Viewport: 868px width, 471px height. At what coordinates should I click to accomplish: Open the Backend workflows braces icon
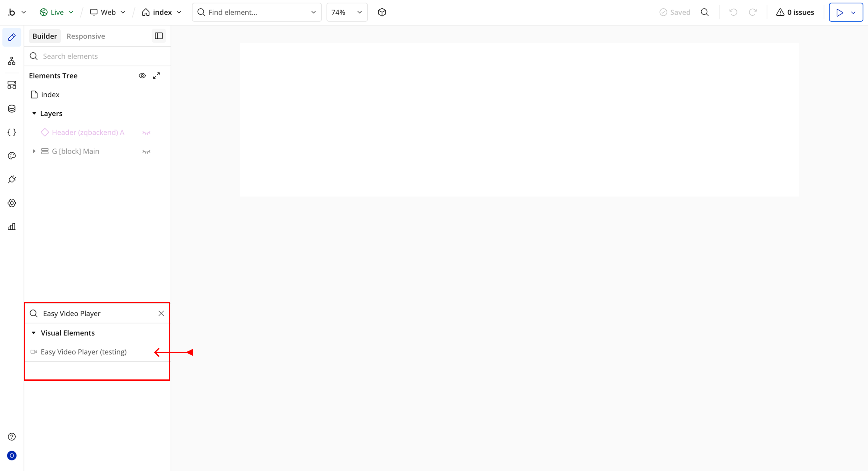[12, 132]
